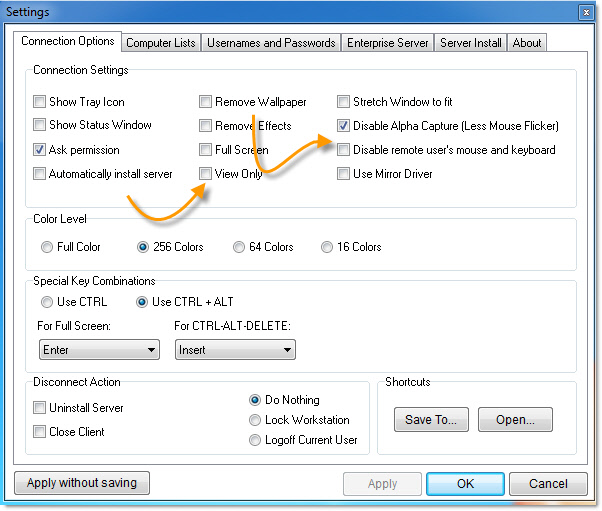Click the Save To... shortcut button
This screenshot has width=602, height=511.
click(431, 420)
